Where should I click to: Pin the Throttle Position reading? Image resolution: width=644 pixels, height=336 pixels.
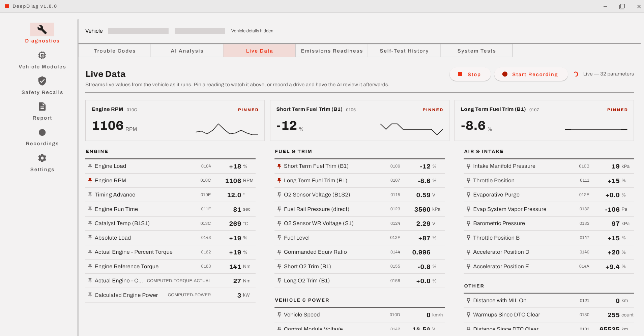click(468, 180)
